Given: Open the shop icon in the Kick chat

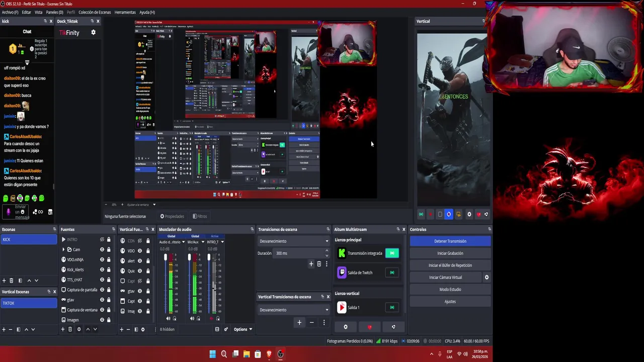Looking at the screenshot, I should click(x=50, y=212).
